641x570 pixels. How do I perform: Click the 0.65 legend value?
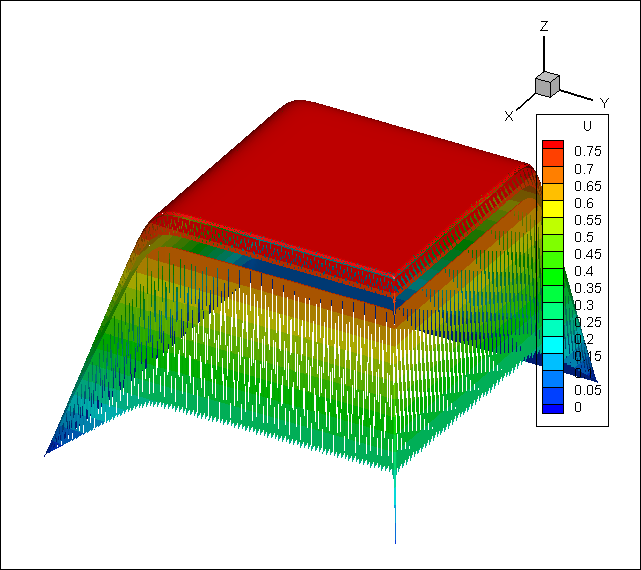coord(588,186)
